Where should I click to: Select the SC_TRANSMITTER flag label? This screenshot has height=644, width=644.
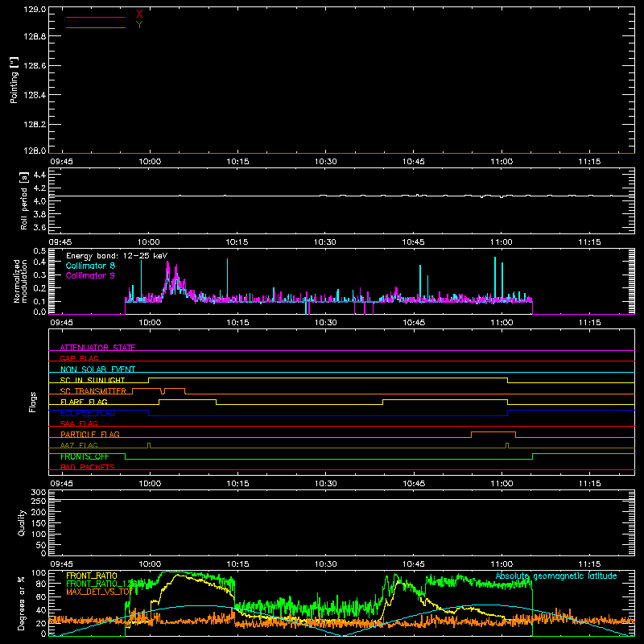[93, 391]
